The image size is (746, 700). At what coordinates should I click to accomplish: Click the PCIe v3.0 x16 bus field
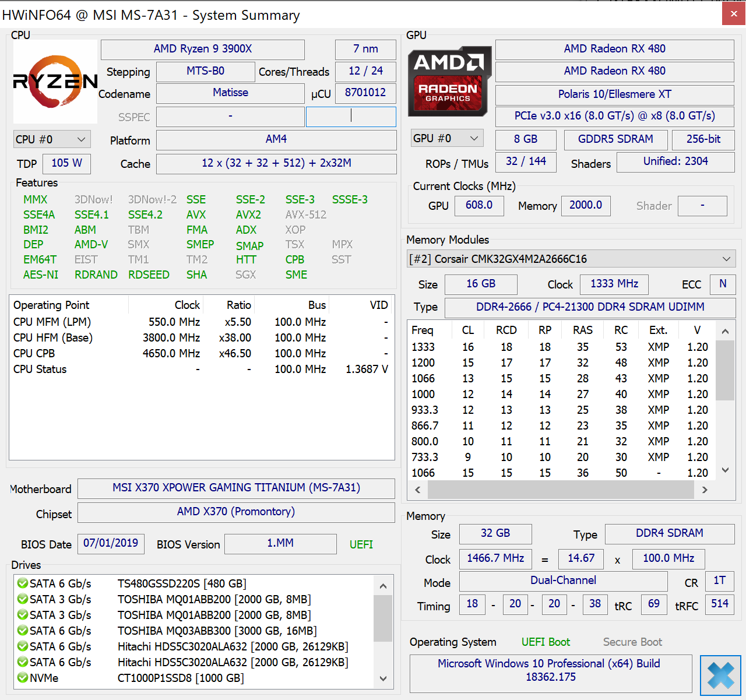pos(615,117)
